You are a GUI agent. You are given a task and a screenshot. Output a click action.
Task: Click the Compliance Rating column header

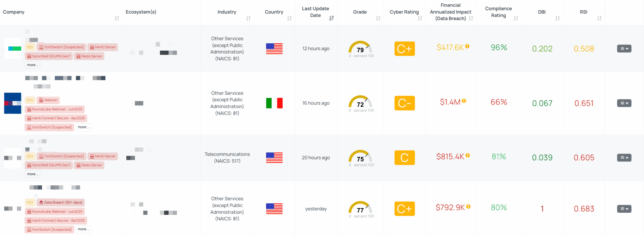[x=498, y=12]
